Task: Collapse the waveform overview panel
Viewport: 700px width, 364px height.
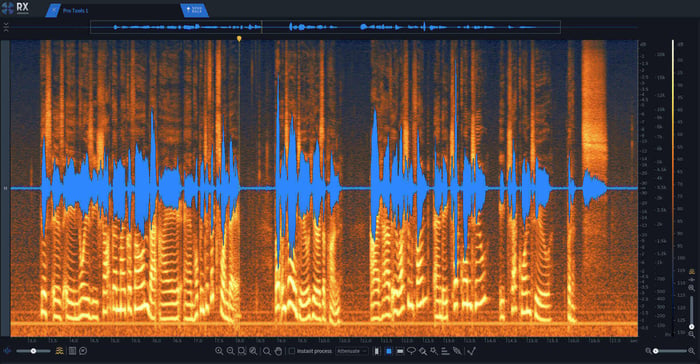Action: pos(6,27)
